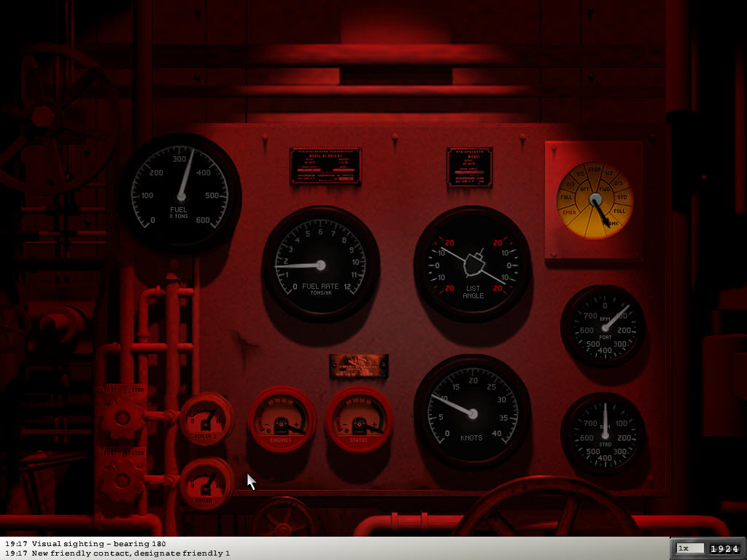Click the 1924 clock display
Image resolution: width=747 pixels, height=560 pixels.
coord(725,548)
